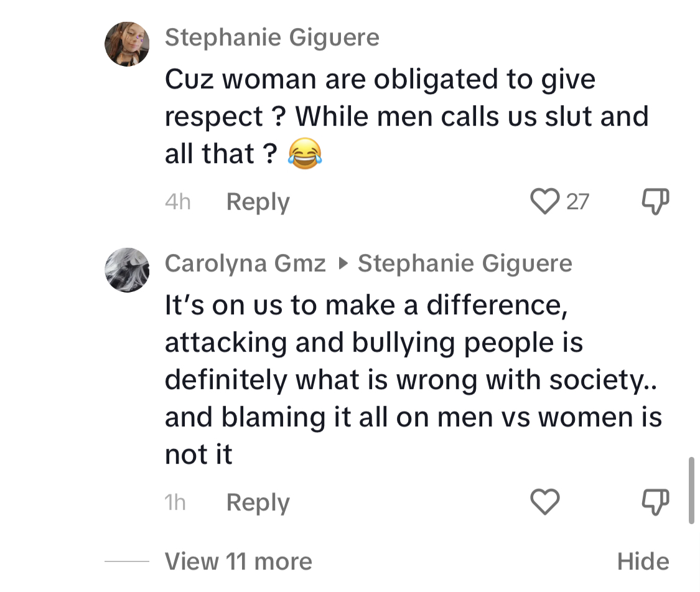Dislike Stephanie Giguere's comment with thumbs-down

click(655, 201)
